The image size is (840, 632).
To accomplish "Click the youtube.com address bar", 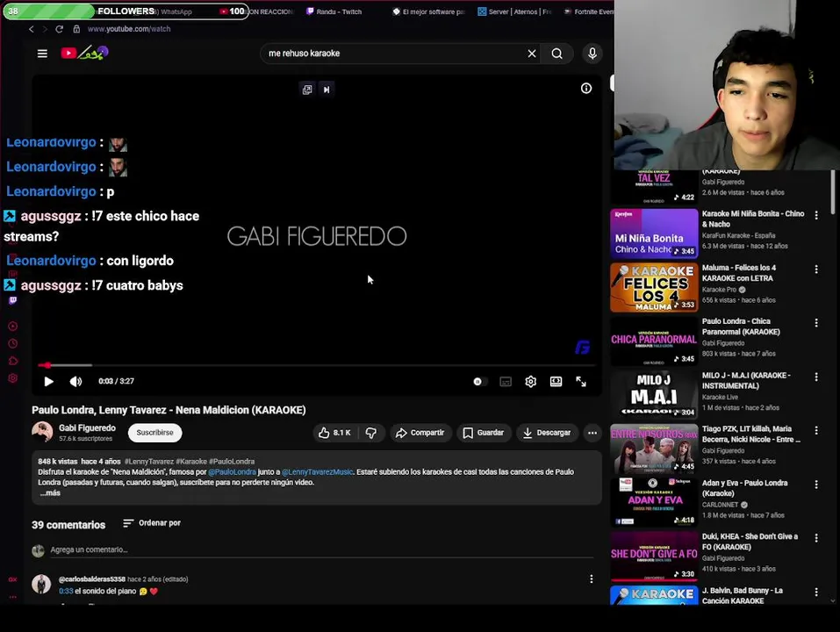I will (x=128, y=29).
